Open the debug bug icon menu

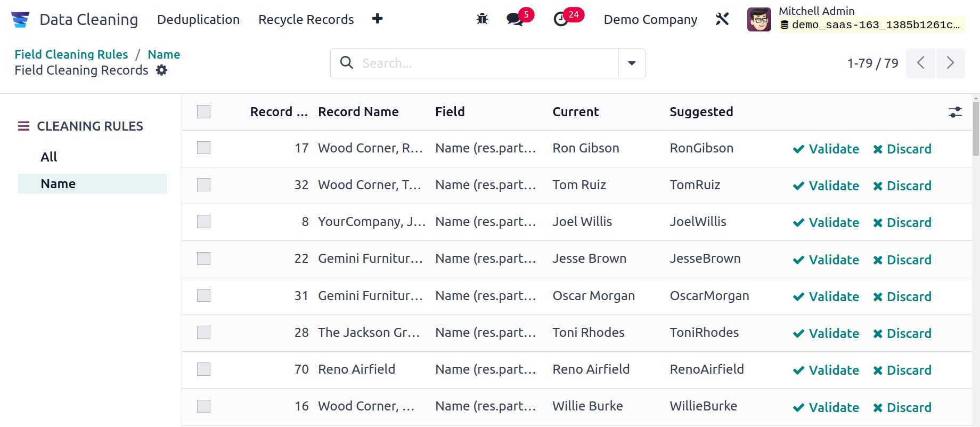click(x=482, y=20)
